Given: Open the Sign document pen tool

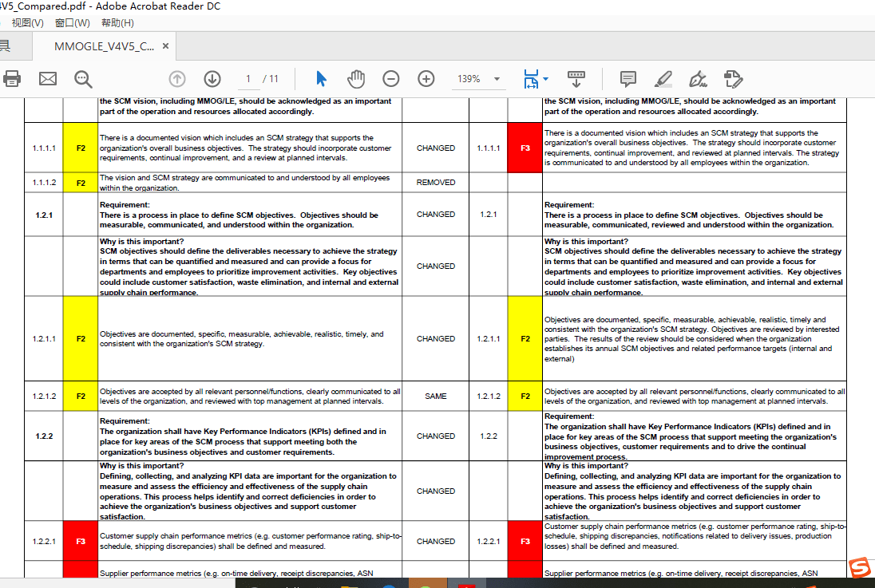Looking at the screenshot, I should click(x=698, y=78).
